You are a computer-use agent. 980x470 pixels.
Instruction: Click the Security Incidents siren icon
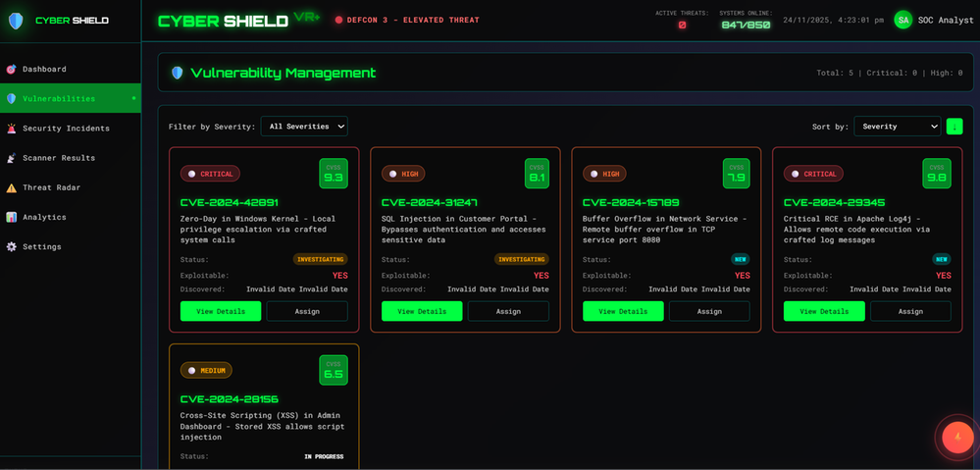coord(11,129)
